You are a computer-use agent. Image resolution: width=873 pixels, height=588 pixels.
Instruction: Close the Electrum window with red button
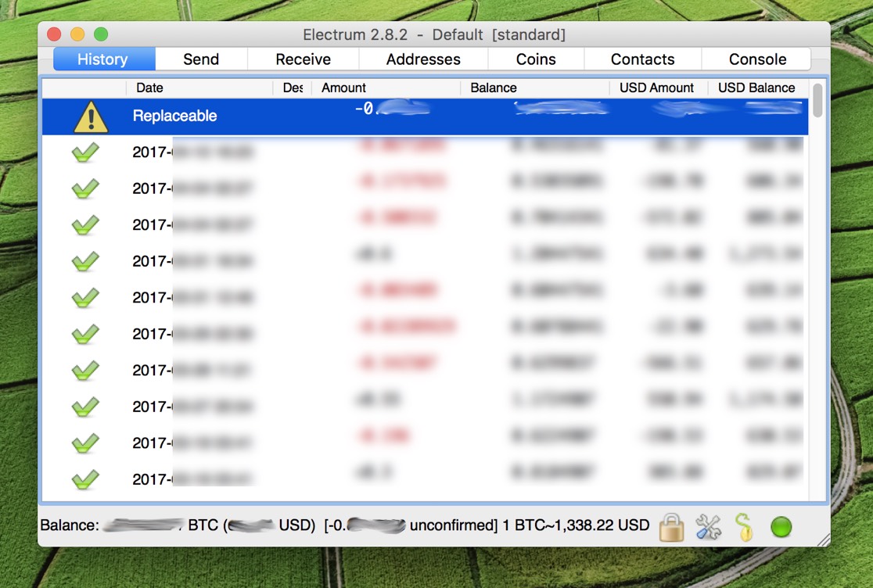[54, 34]
